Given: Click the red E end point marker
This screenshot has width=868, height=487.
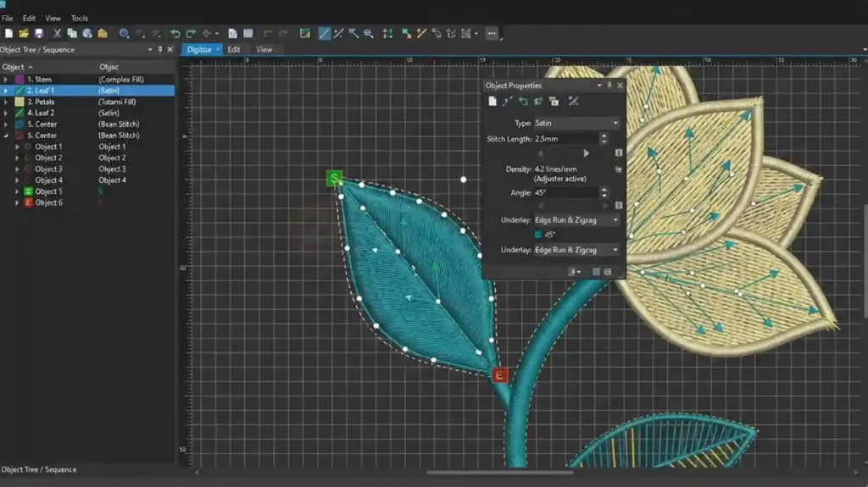Looking at the screenshot, I should [499, 375].
